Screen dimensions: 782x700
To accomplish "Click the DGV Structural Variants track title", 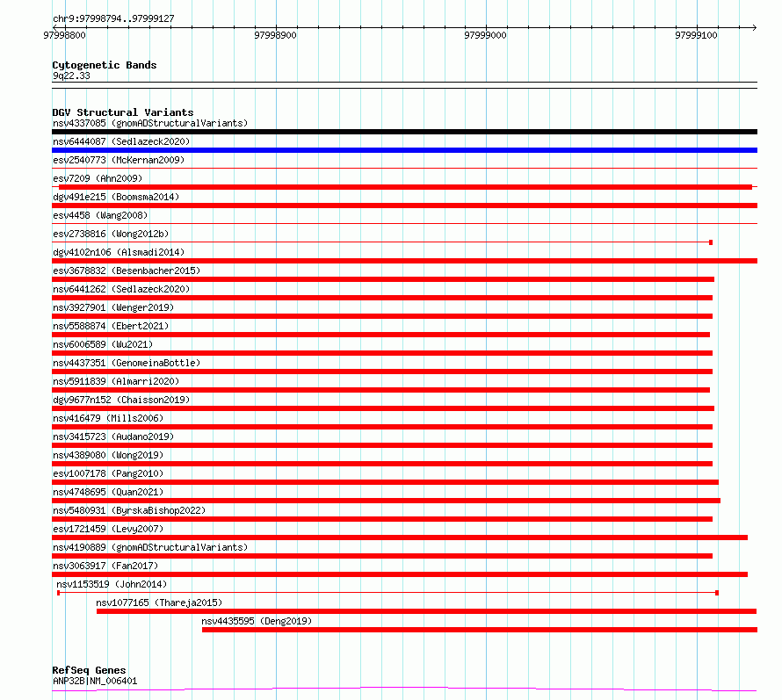I will (123, 112).
